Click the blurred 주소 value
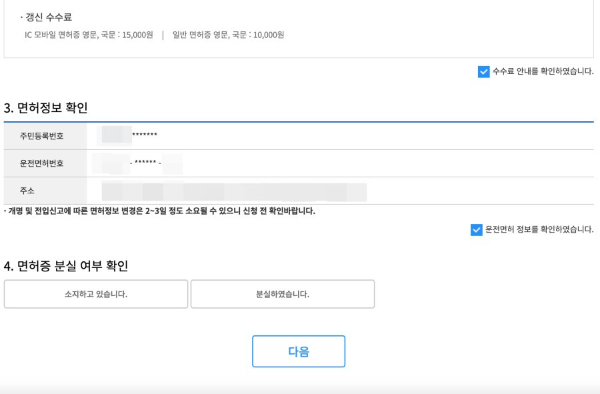The height and width of the screenshot is (394, 600). pyautogui.click(x=234, y=192)
